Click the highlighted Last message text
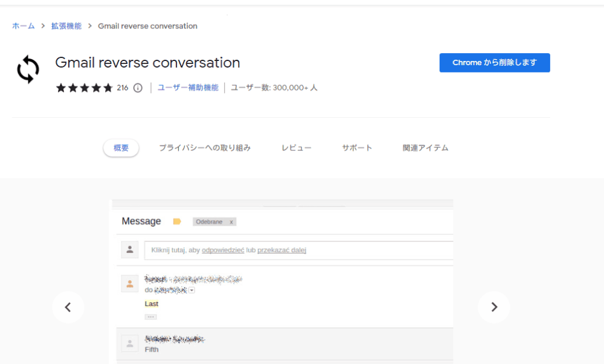This screenshot has height=364, width=604. point(152,304)
